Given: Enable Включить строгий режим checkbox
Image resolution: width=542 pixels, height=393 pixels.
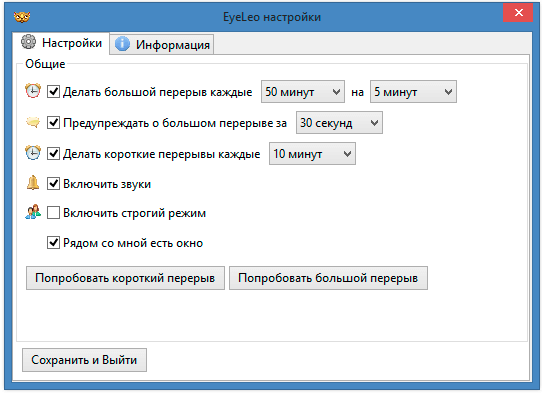Looking at the screenshot, I should click(x=53, y=213).
